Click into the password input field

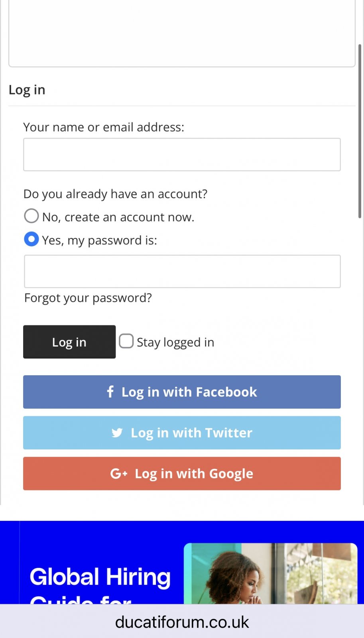[x=182, y=271]
